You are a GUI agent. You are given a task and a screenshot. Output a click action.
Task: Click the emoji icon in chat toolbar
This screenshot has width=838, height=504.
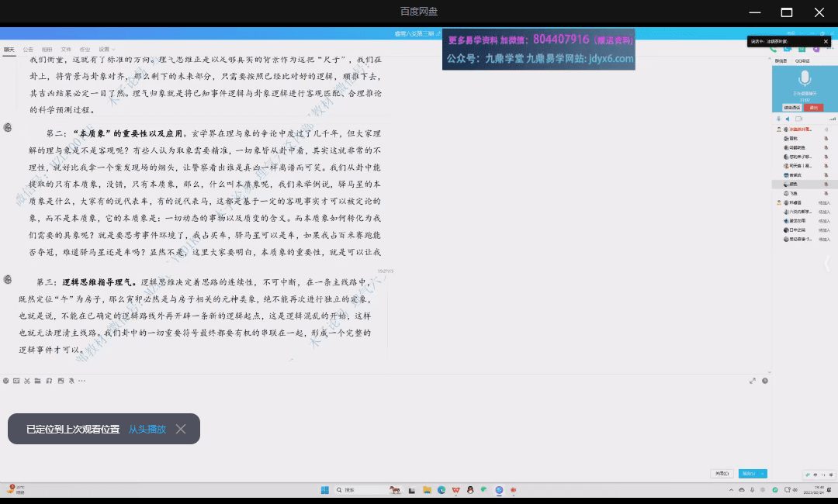pyautogui.click(x=5, y=381)
